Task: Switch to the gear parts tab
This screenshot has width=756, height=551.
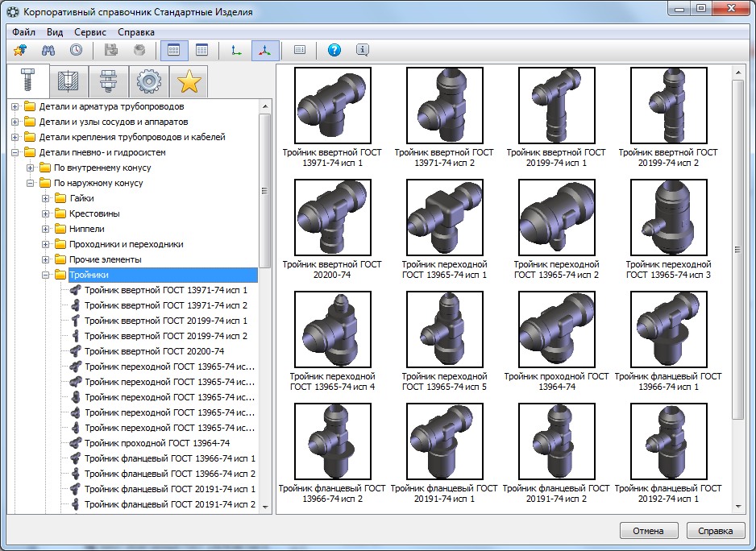Action: pyautogui.click(x=149, y=81)
